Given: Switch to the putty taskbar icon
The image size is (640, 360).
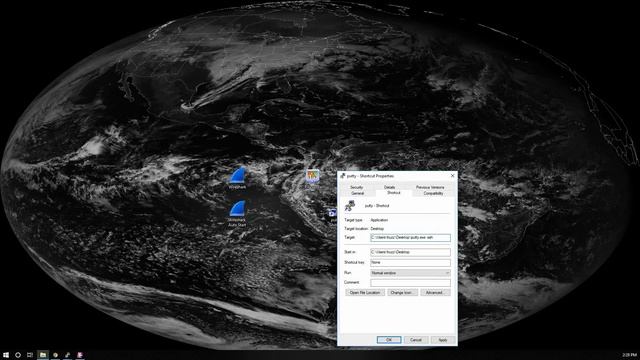Looking at the screenshot, I should pyautogui.click(x=68, y=355).
